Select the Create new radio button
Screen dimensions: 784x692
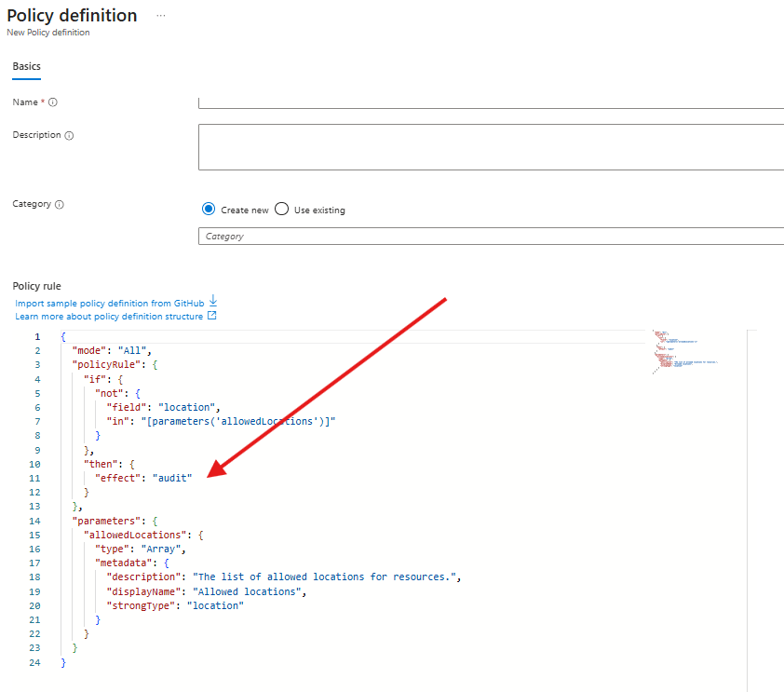coord(209,210)
